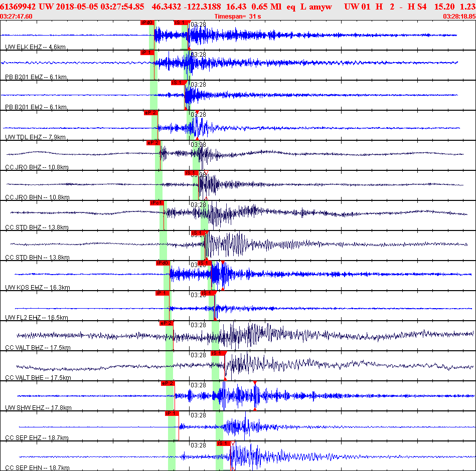Click the iS 1 flag on UW FL2 EHZ
476x471 pixels.
[208, 293]
